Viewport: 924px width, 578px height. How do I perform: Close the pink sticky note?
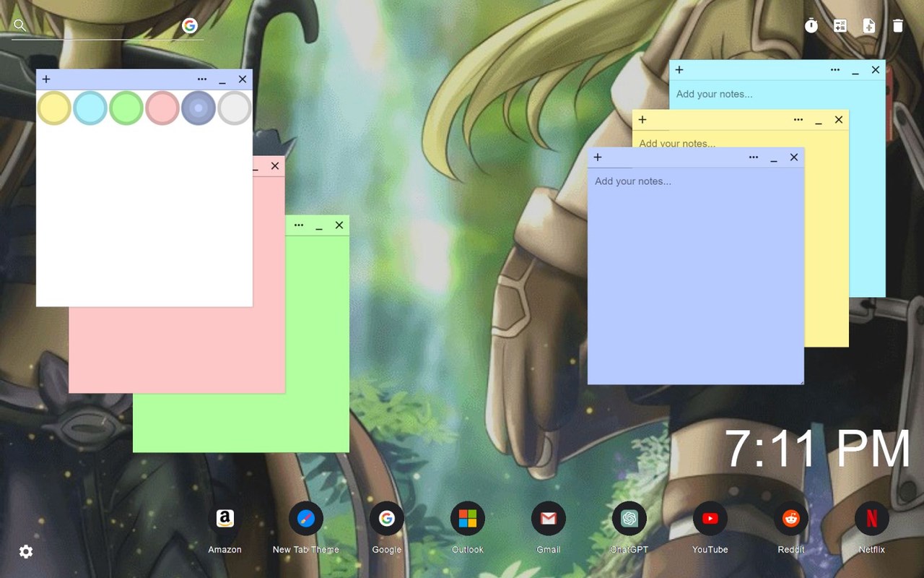tap(275, 166)
